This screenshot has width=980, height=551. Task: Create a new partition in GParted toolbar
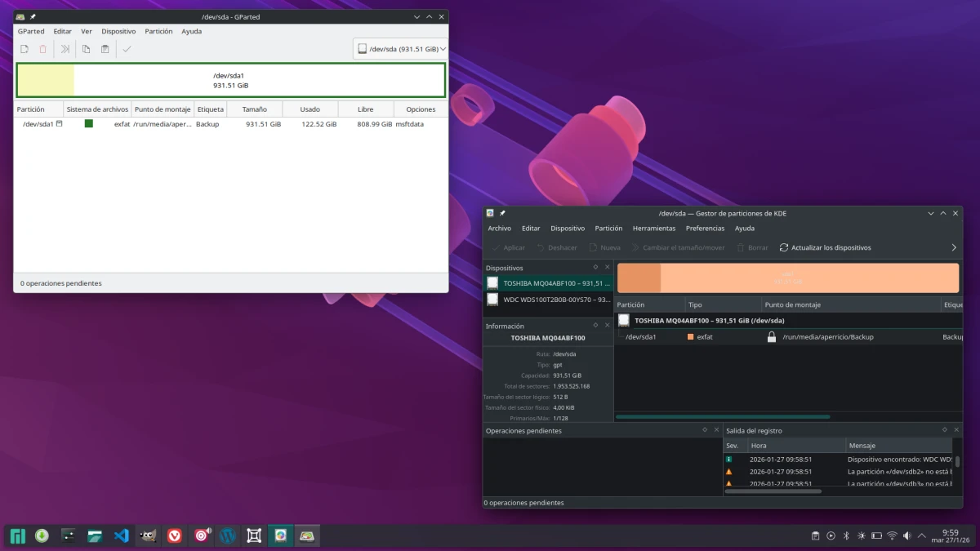[x=24, y=49]
